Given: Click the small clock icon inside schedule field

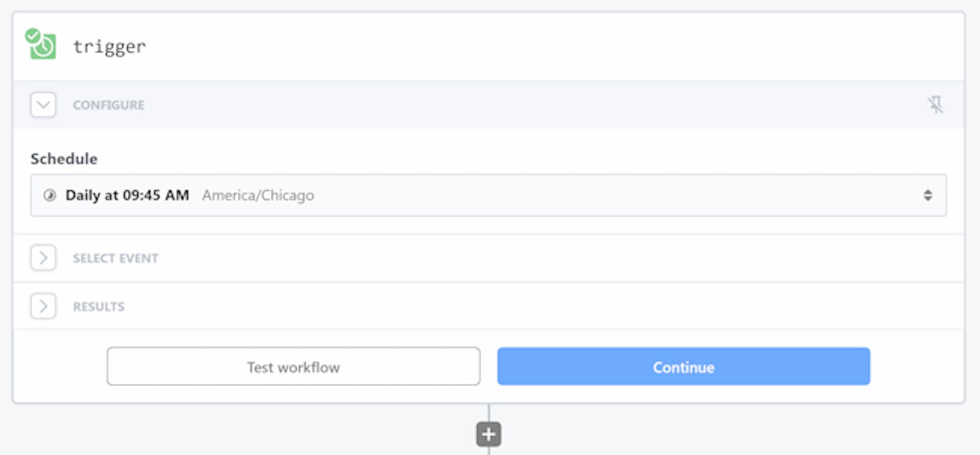Looking at the screenshot, I should (x=50, y=195).
